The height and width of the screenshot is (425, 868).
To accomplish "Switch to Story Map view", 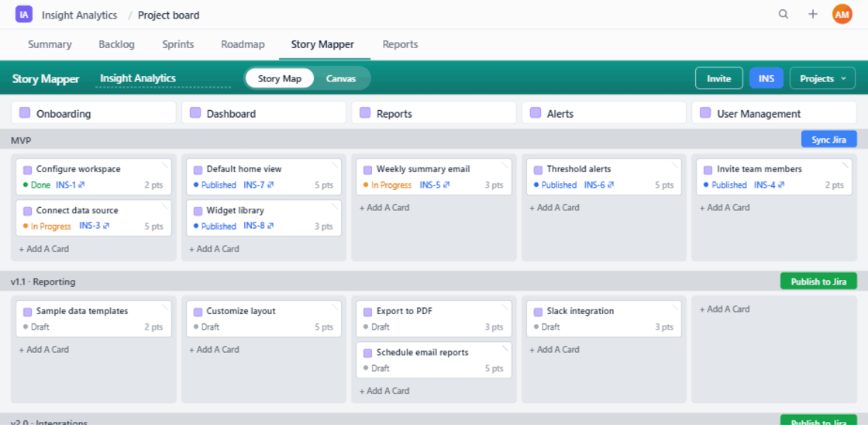I will (x=280, y=78).
